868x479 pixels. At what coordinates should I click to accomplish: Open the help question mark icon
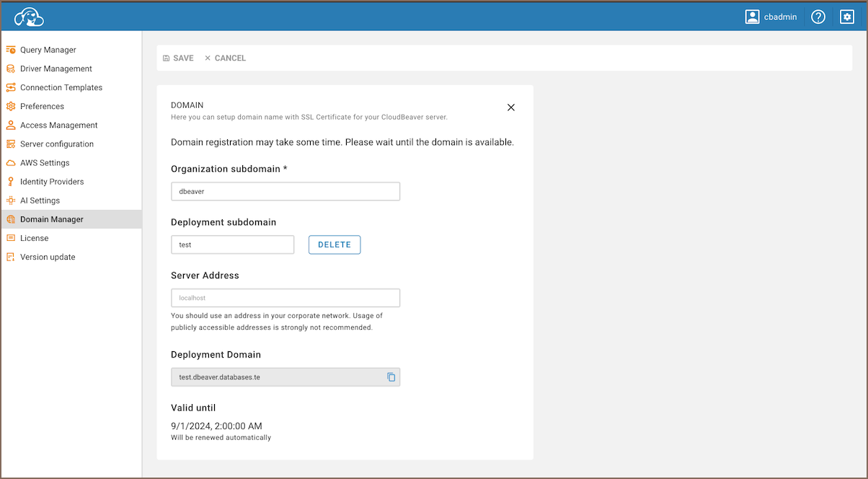pos(818,17)
